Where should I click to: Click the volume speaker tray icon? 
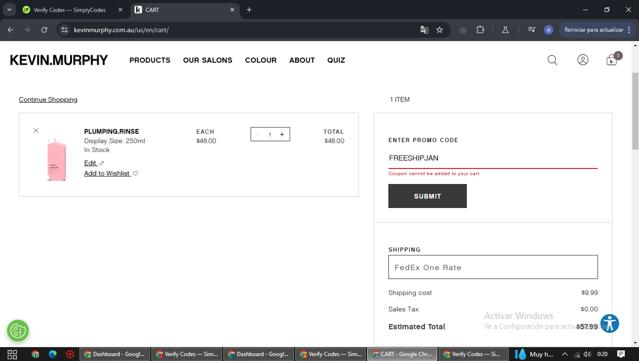pyautogui.click(x=587, y=354)
